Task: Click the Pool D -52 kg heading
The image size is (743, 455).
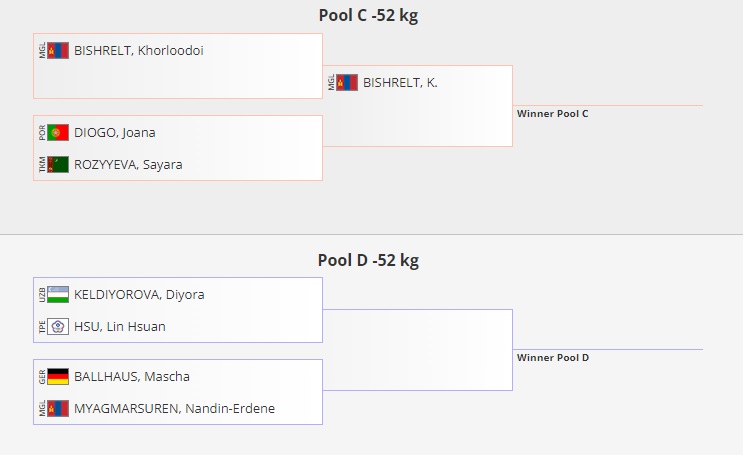Action: point(368,260)
